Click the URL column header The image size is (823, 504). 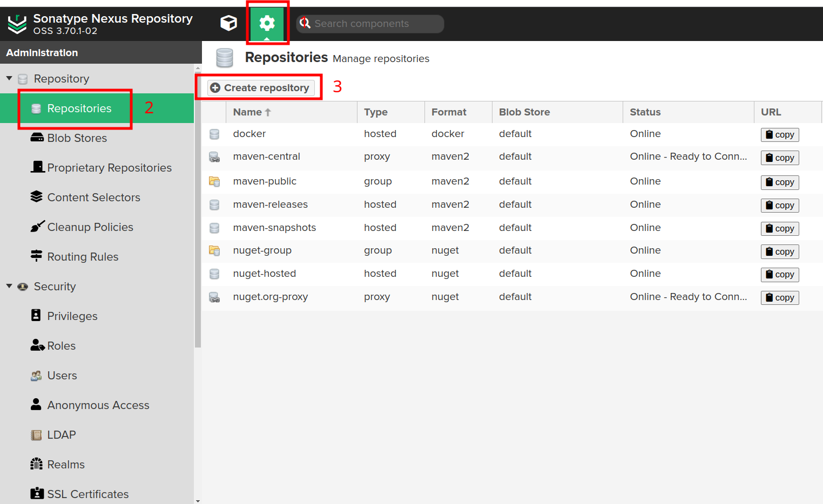tap(788, 112)
